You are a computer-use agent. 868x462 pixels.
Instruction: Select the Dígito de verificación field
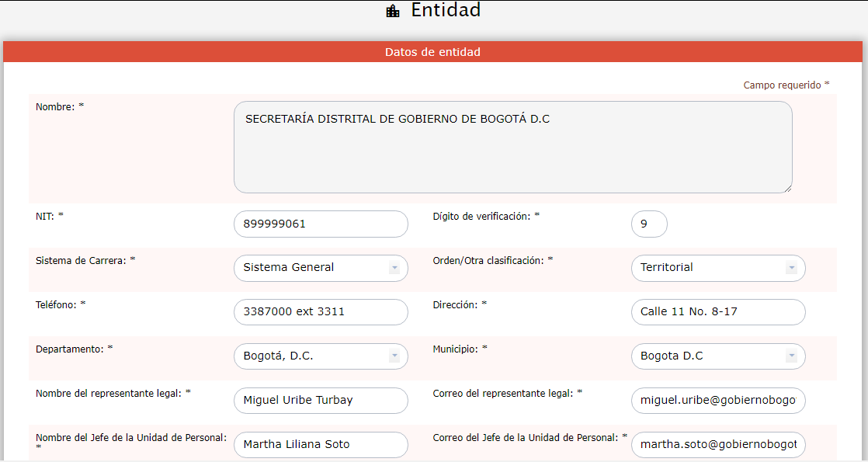coord(648,224)
